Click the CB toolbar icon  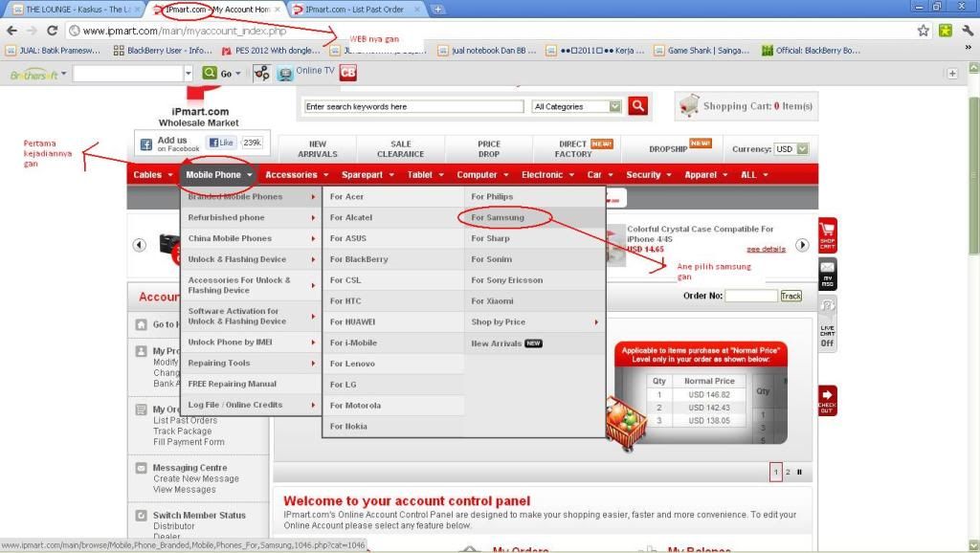(348, 73)
